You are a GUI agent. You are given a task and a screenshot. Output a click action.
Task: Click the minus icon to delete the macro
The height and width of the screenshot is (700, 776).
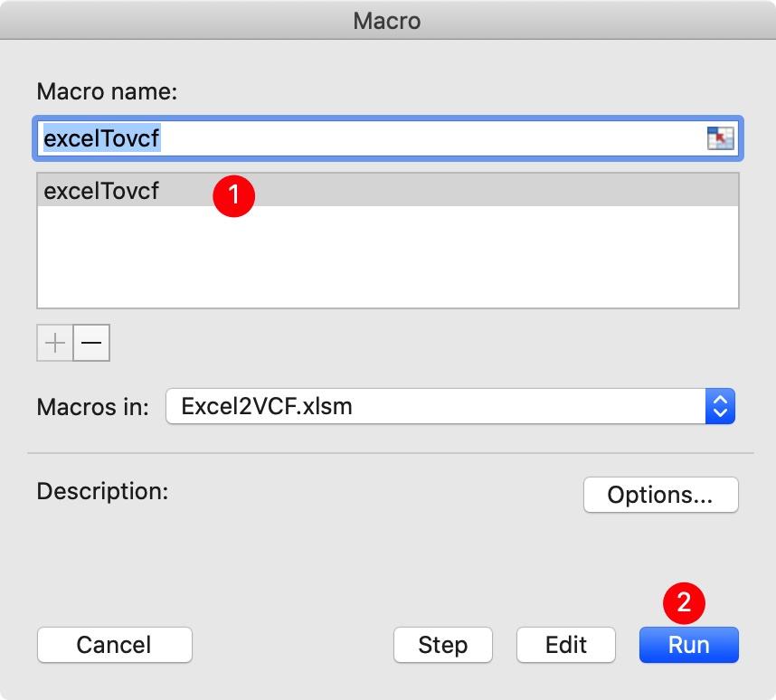click(90, 343)
